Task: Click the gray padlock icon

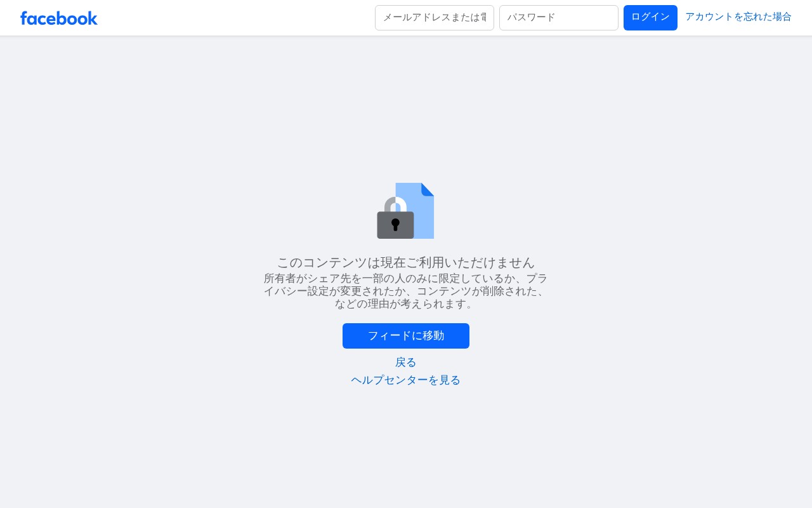Action: [x=395, y=218]
